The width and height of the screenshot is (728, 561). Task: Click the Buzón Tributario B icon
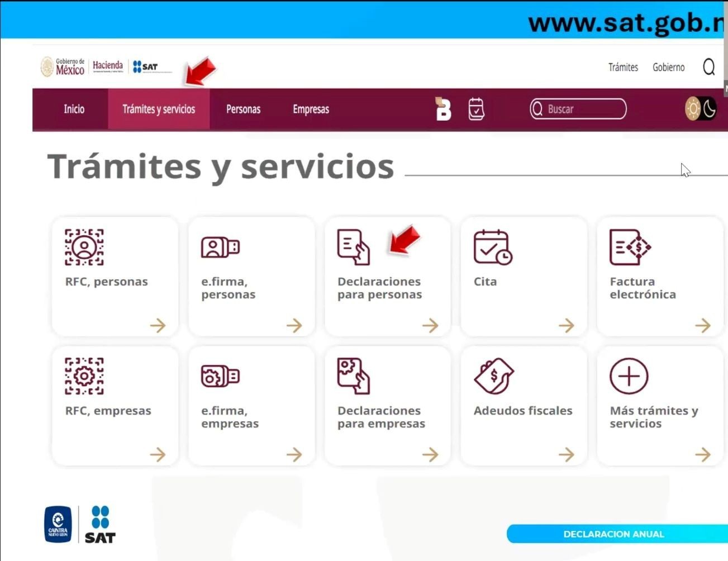coord(443,109)
